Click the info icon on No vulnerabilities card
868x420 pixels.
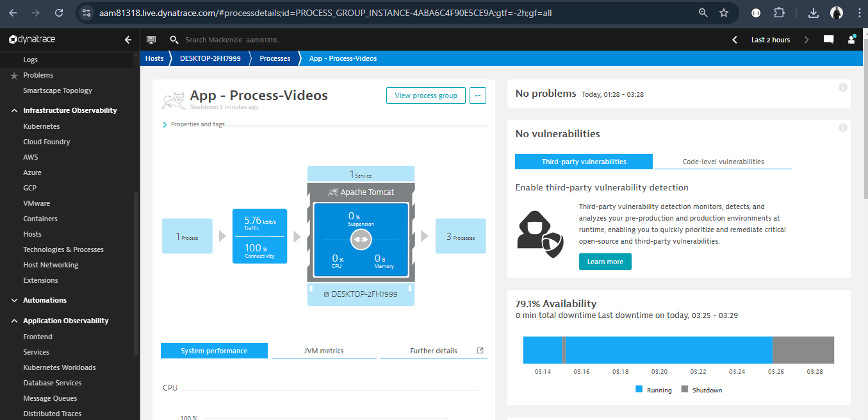pos(843,128)
